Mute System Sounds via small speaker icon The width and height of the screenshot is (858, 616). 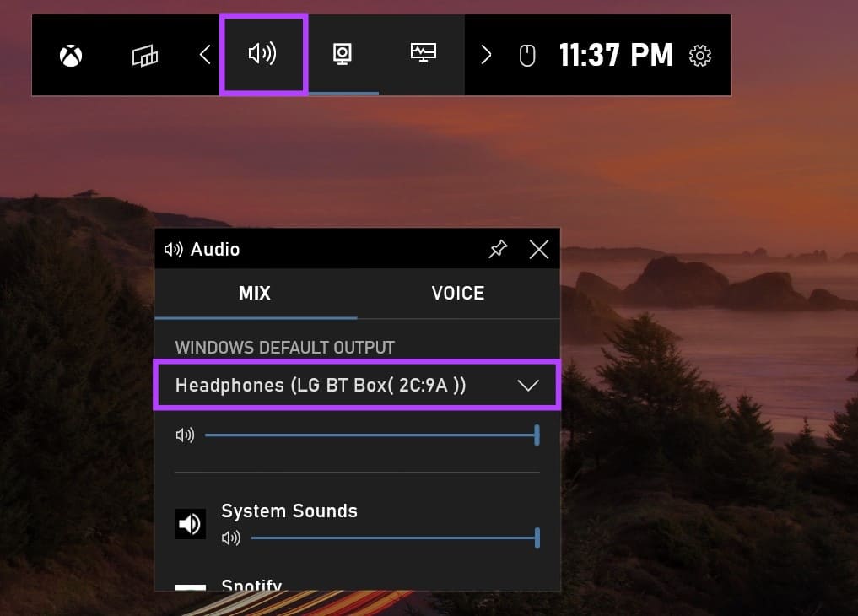pos(230,538)
